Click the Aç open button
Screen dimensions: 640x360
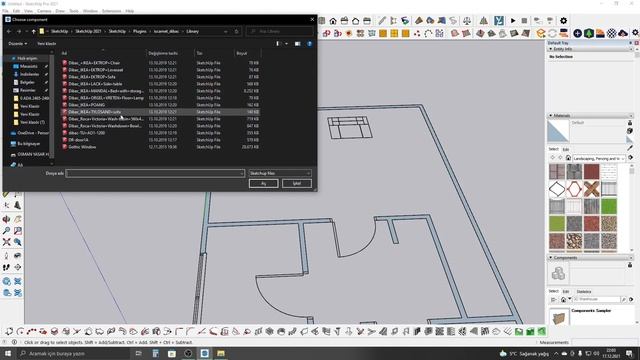(x=264, y=184)
